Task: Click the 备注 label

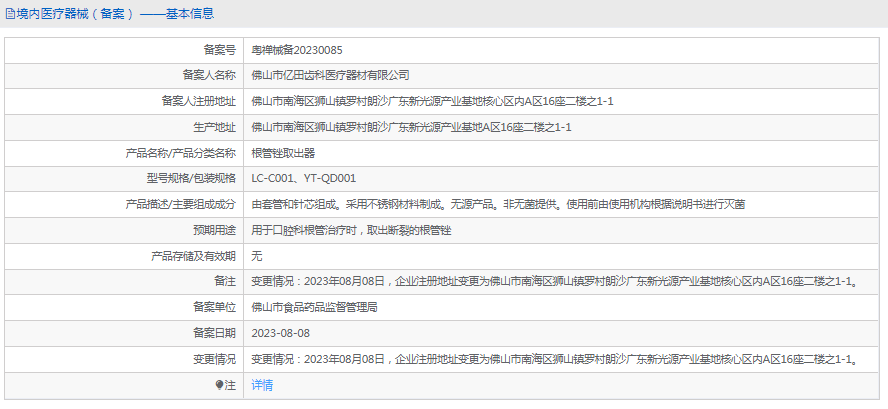Action: [224, 282]
